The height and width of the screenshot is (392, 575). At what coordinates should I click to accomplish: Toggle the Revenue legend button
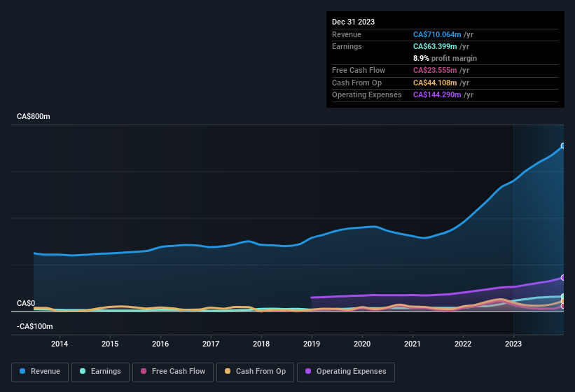click(40, 372)
